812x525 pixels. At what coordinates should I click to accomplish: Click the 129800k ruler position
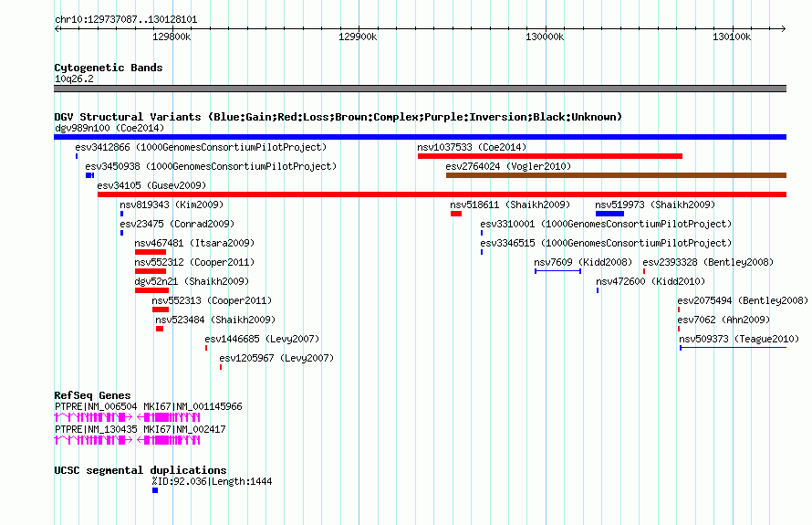[x=172, y=37]
